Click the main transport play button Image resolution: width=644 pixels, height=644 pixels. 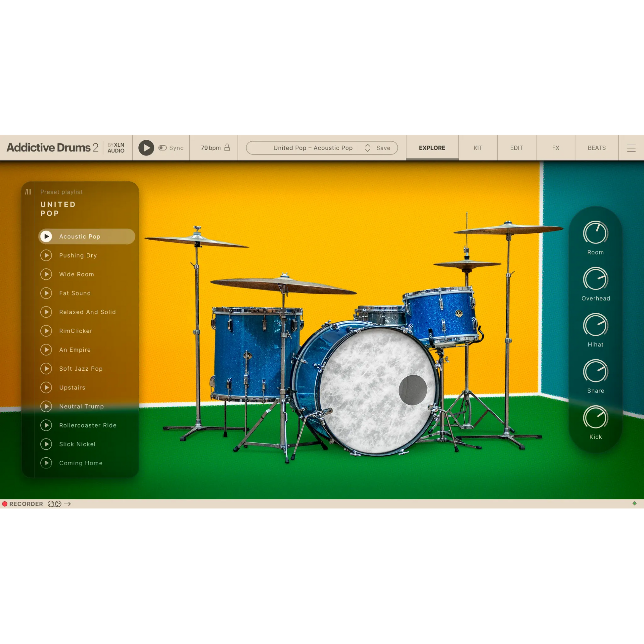coord(146,148)
